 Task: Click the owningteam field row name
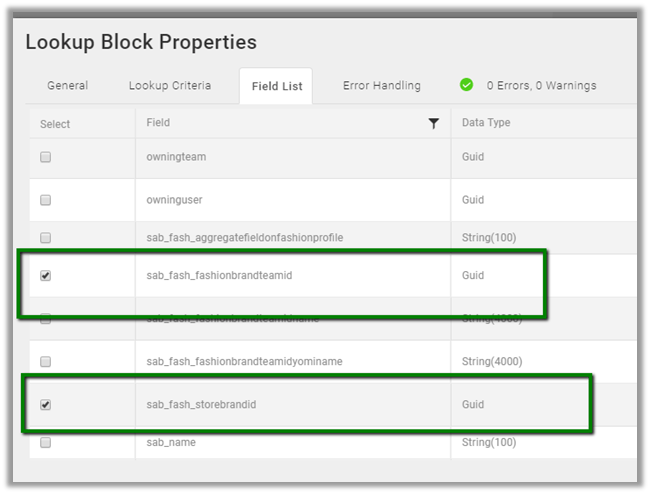[176, 157]
